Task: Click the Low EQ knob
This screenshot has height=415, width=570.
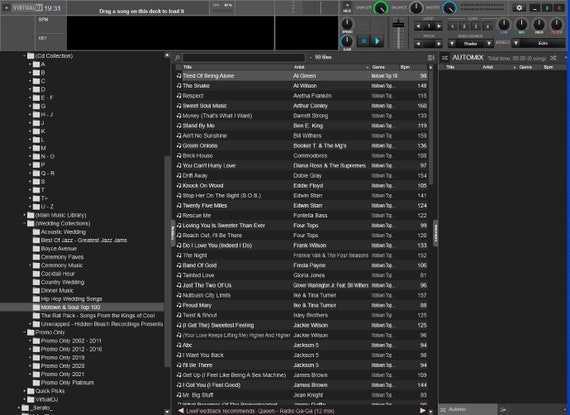Action: [503, 25]
